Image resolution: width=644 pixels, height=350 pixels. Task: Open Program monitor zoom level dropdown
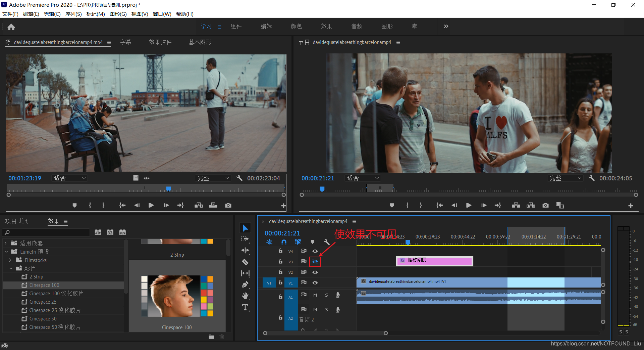tap(363, 178)
